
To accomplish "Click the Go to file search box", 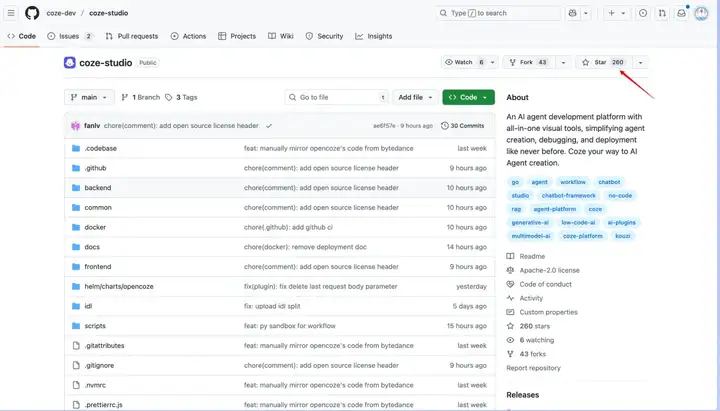I will (x=337, y=97).
